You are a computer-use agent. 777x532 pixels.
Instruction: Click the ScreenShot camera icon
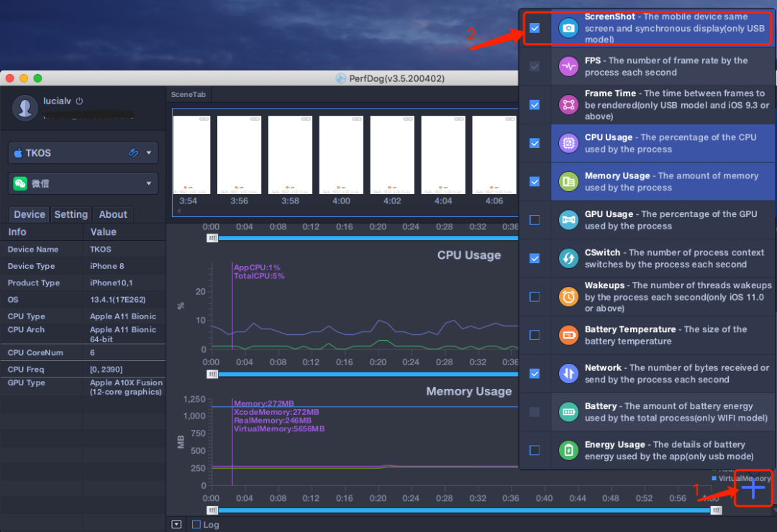click(569, 28)
